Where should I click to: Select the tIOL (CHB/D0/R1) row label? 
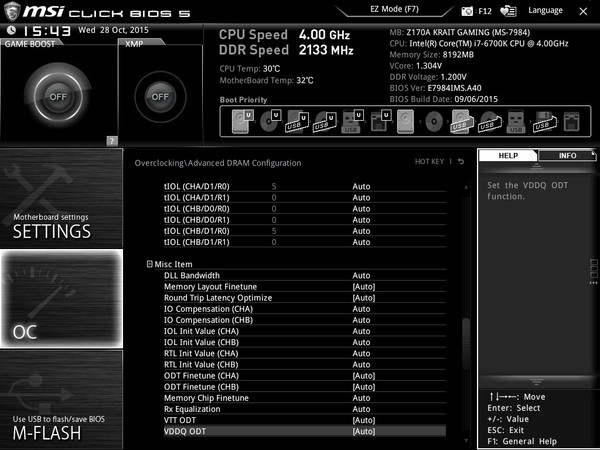coord(197,220)
